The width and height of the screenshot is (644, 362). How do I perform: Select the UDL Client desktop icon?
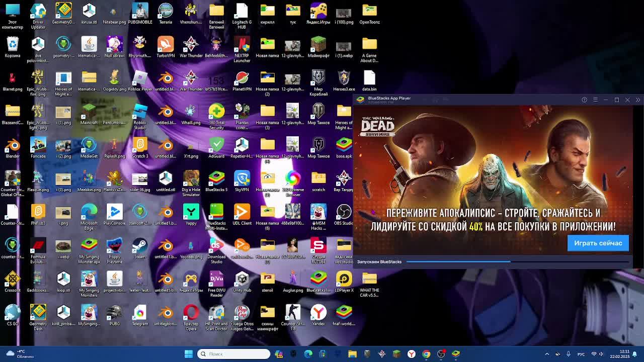pos(242,215)
